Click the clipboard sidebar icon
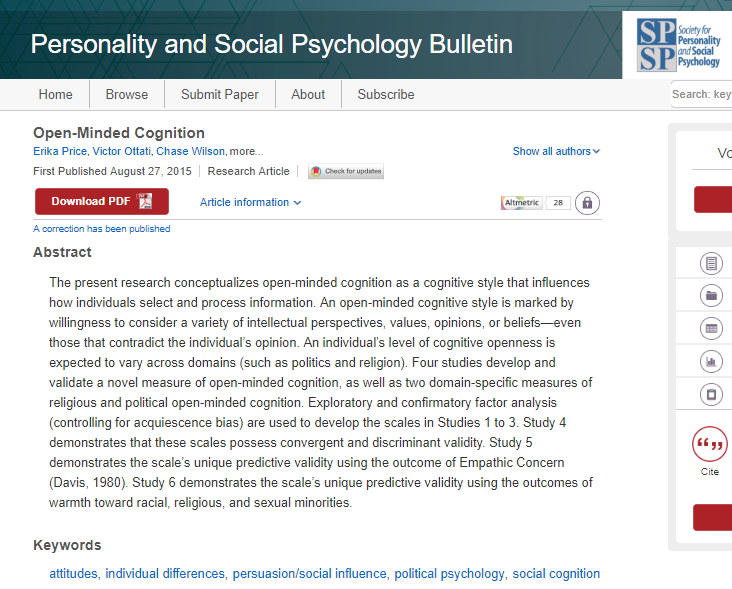732x589 pixels. tap(711, 394)
